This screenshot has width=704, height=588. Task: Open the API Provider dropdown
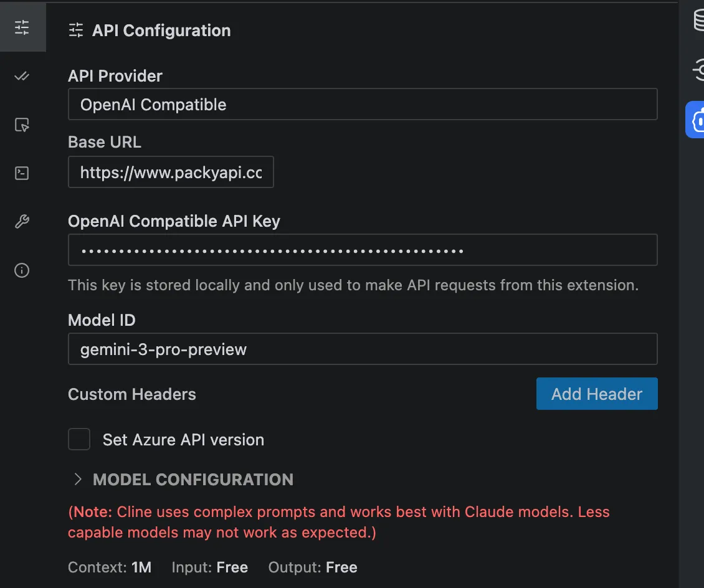(x=363, y=104)
